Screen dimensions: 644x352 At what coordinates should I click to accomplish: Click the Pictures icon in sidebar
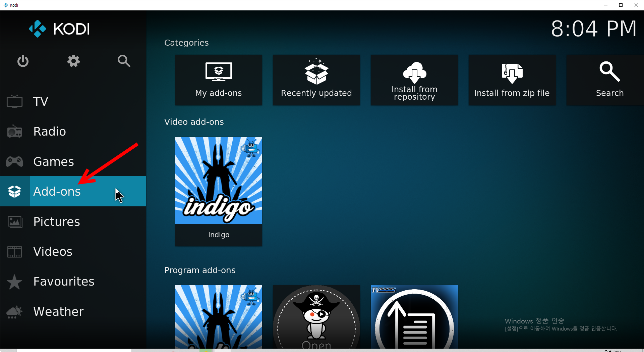[15, 222]
